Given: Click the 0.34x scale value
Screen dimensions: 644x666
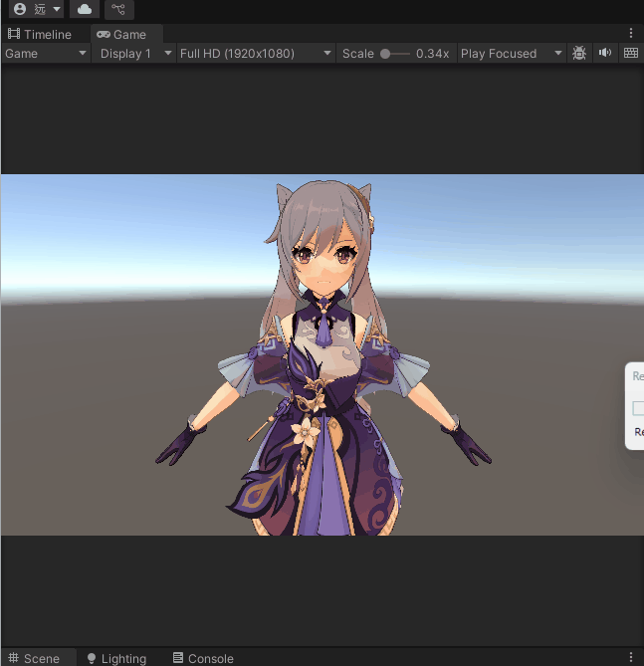Looking at the screenshot, I should tap(432, 54).
